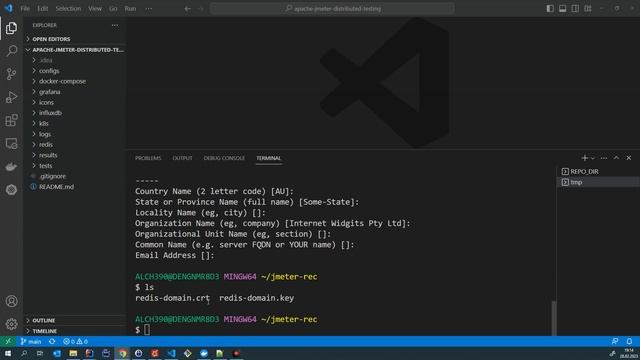Go back with the navigation arrow

(x=187, y=9)
